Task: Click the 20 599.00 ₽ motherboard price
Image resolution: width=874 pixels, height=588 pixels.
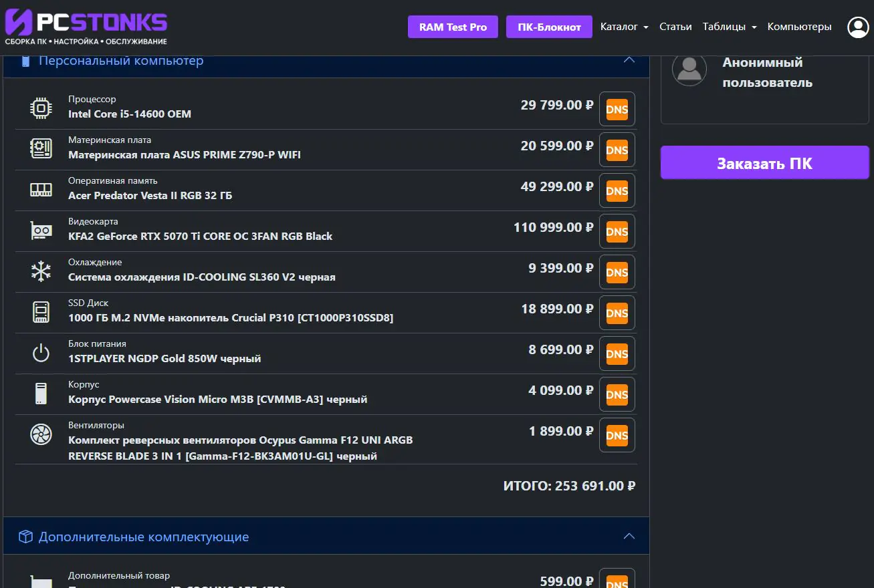Action: tap(557, 146)
